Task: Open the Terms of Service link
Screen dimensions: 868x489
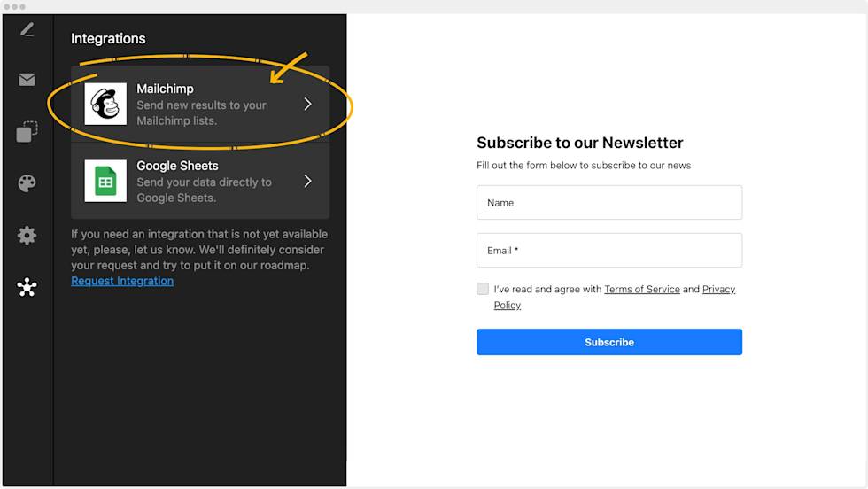Action: [x=642, y=289]
